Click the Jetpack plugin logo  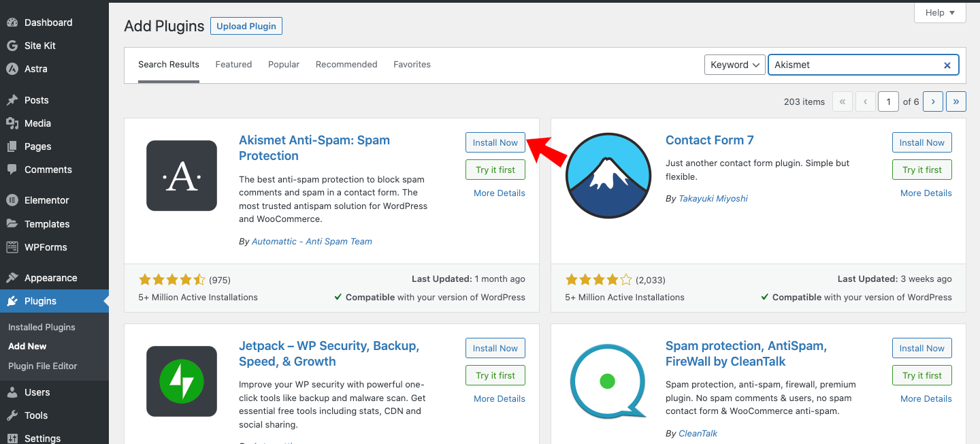click(182, 381)
